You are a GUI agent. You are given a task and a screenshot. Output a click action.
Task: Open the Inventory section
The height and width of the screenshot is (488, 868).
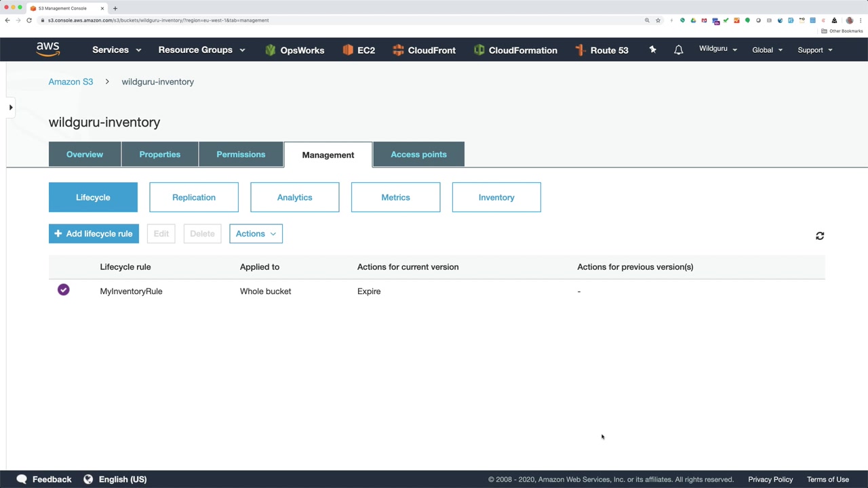point(496,197)
